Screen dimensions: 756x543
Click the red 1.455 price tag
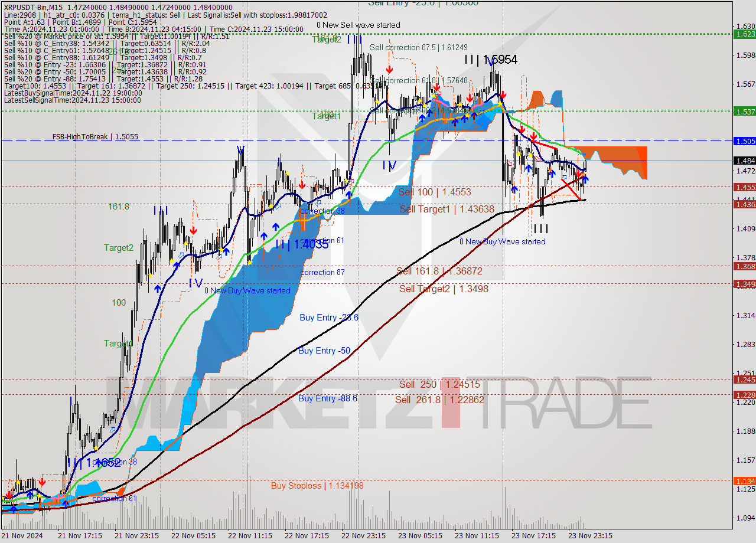[x=744, y=187]
